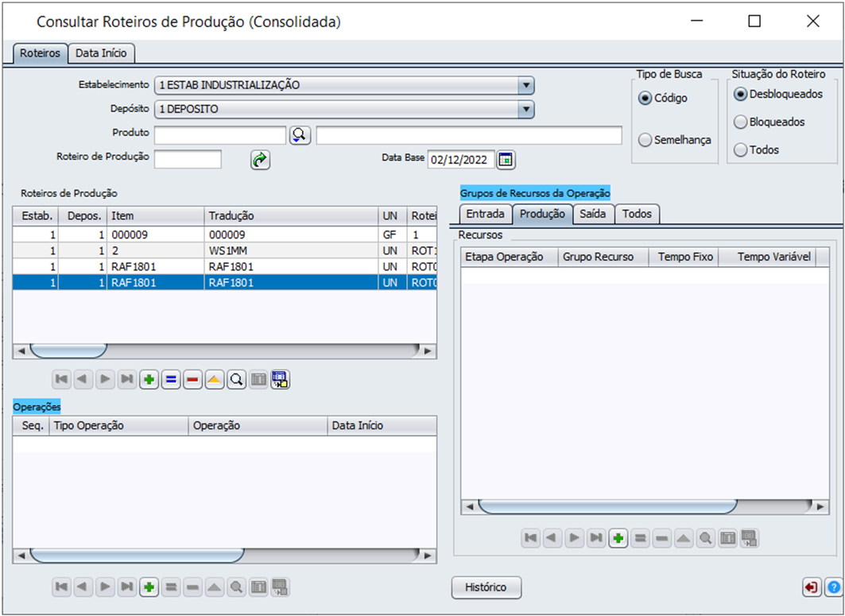Select the unselected RAF1801 row
Image resolution: width=845 pixels, height=616 pixels.
coord(225,267)
